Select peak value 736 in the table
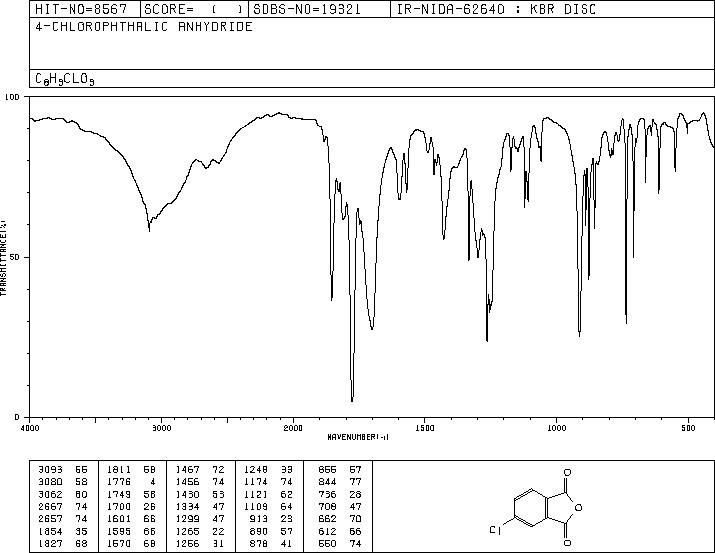Viewport: 715px width, 553px height. 327,494
